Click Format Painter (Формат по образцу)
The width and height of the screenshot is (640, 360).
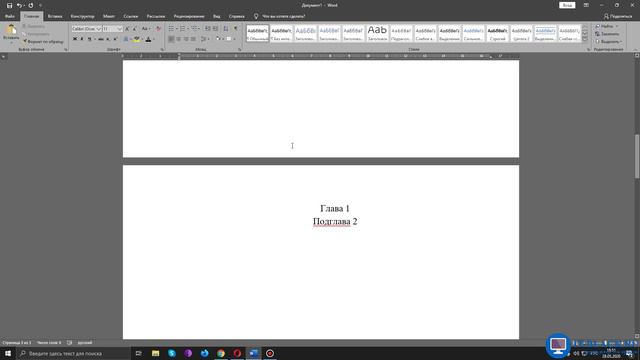pos(44,42)
